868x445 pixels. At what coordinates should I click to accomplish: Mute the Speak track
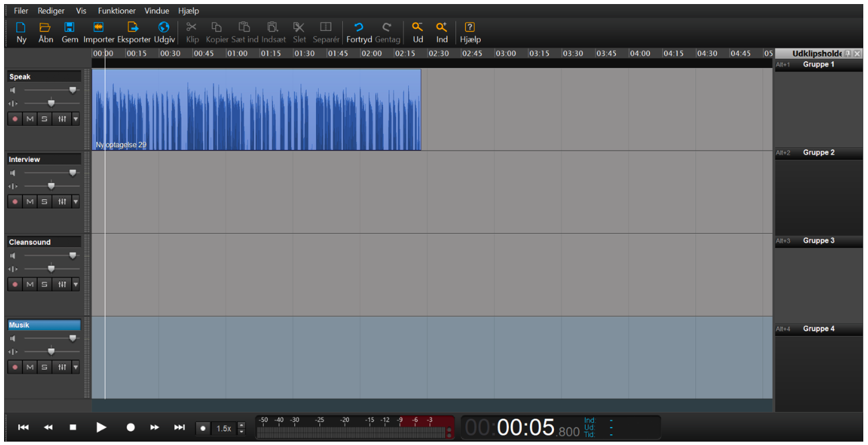tap(30, 119)
